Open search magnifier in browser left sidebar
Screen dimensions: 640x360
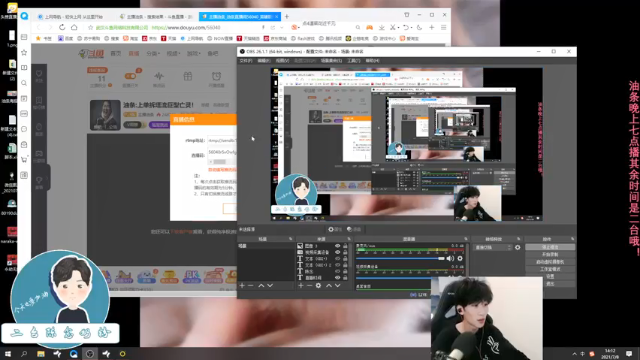pyautogui.click(x=24, y=83)
